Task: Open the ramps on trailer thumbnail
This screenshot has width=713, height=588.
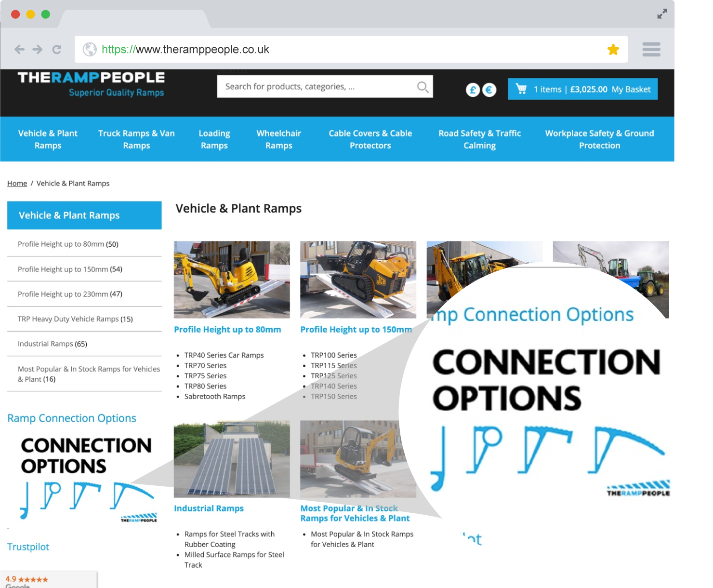Action: [x=232, y=459]
